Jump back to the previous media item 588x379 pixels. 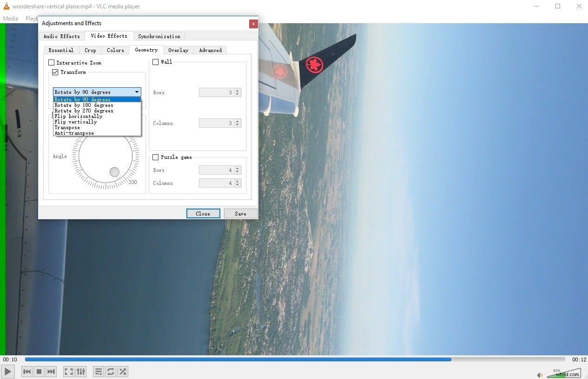[26, 371]
